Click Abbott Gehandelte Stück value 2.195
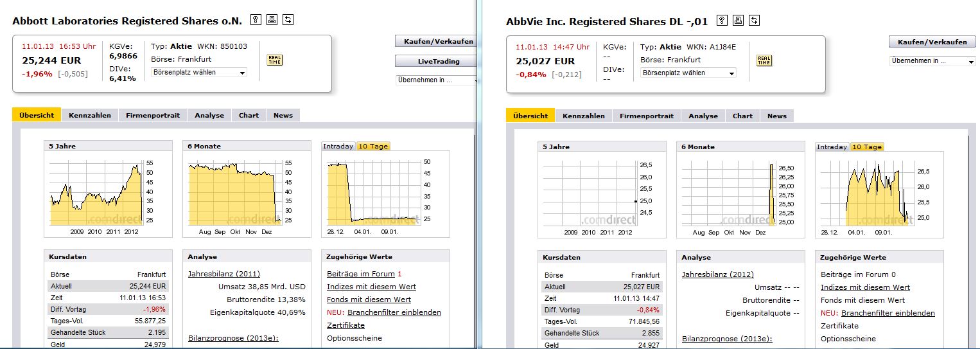980x349 pixels. 156,332
